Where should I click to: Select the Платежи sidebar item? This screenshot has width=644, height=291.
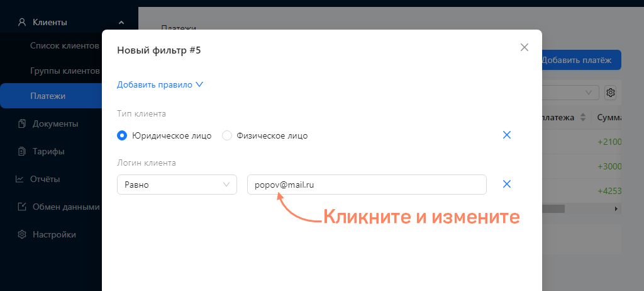[x=51, y=96]
